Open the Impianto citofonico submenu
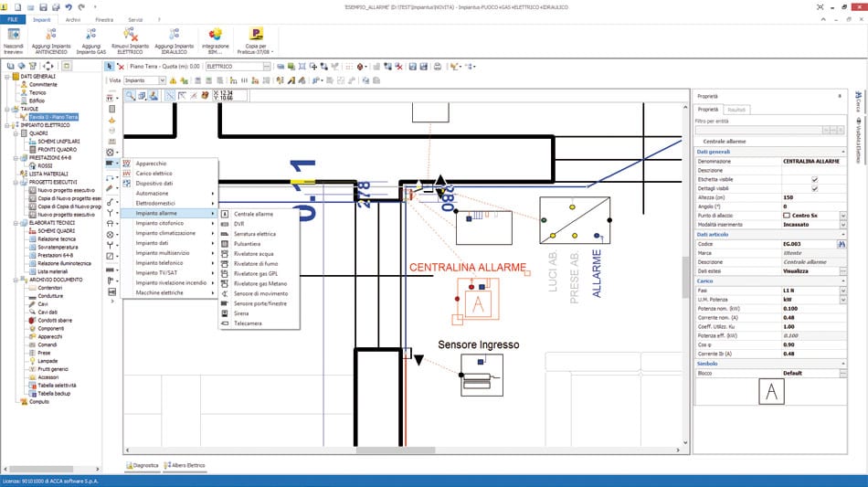 click(x=169, y=223)
